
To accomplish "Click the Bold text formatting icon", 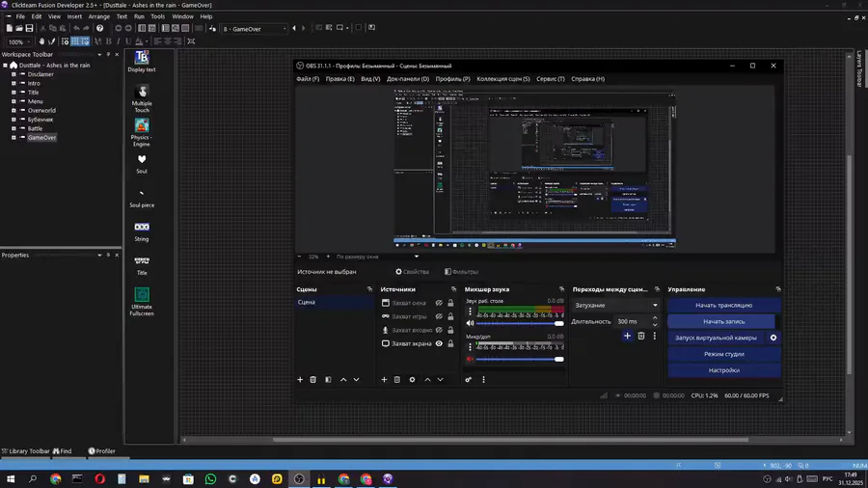I will (x=108, y=41).
